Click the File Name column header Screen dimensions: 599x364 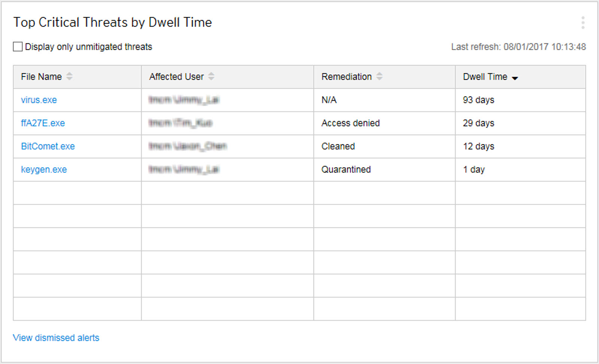point(41,77)
